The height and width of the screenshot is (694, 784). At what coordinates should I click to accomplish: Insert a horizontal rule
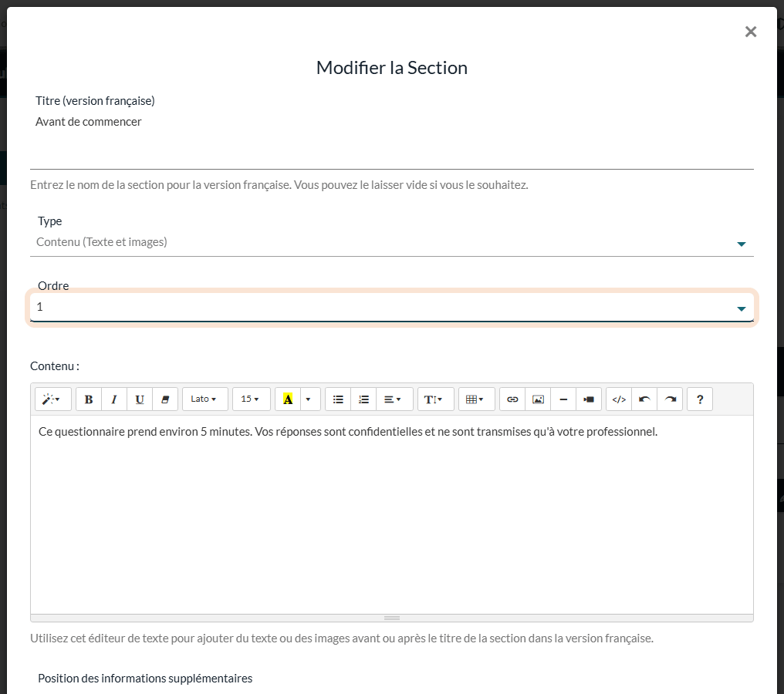click(563, 399)
